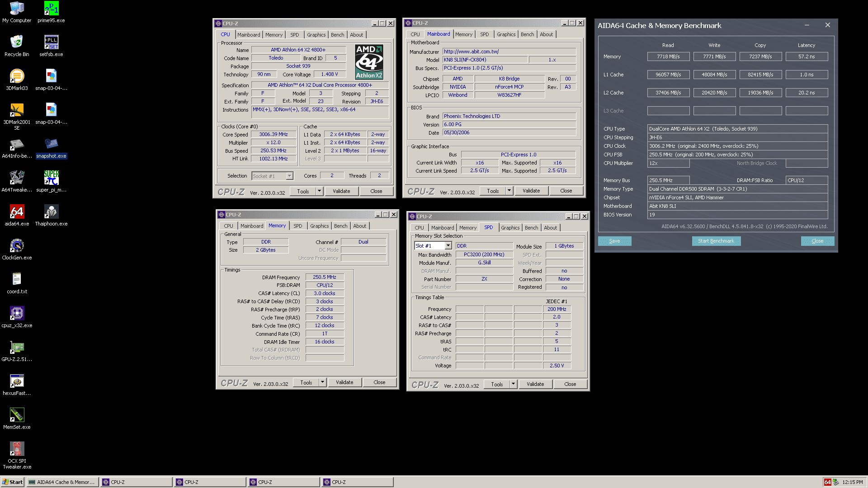Select Memory tab in SPD window

click(x=468, y=228)
